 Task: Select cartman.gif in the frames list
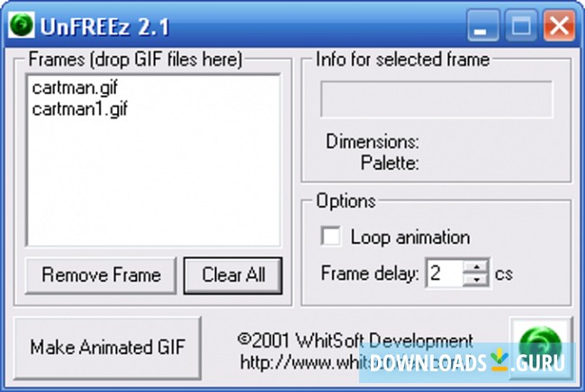[x=75, y=88]
